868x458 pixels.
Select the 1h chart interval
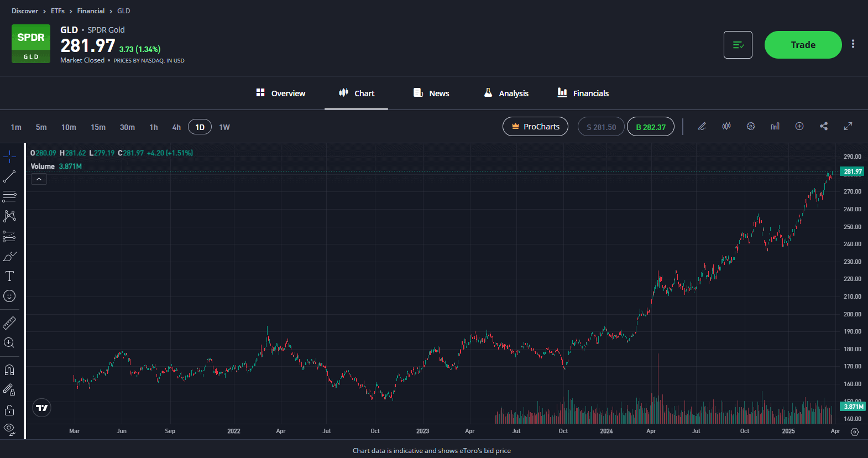coord(154,127)
